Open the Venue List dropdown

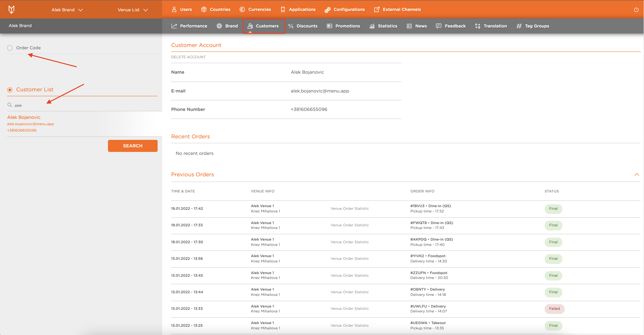click(x=133, y=10)
